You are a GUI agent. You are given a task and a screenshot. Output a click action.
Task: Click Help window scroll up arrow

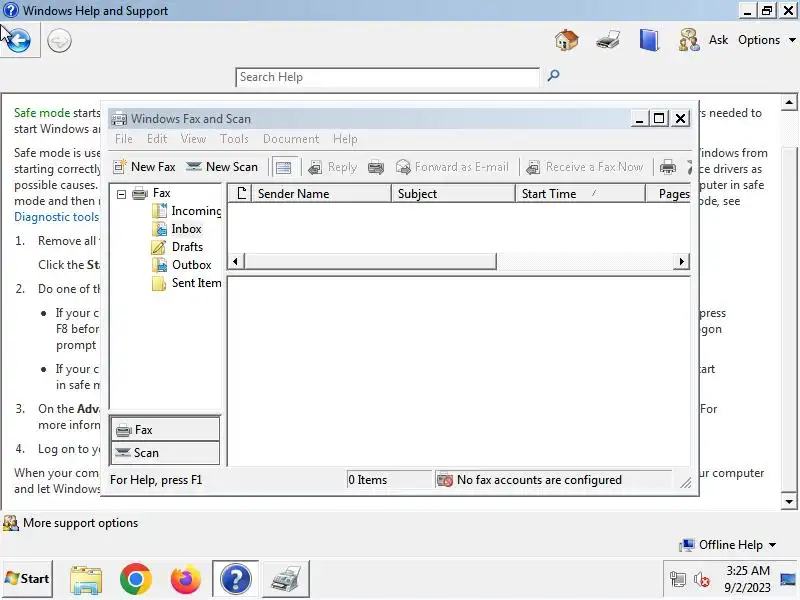tap(789, 103)
